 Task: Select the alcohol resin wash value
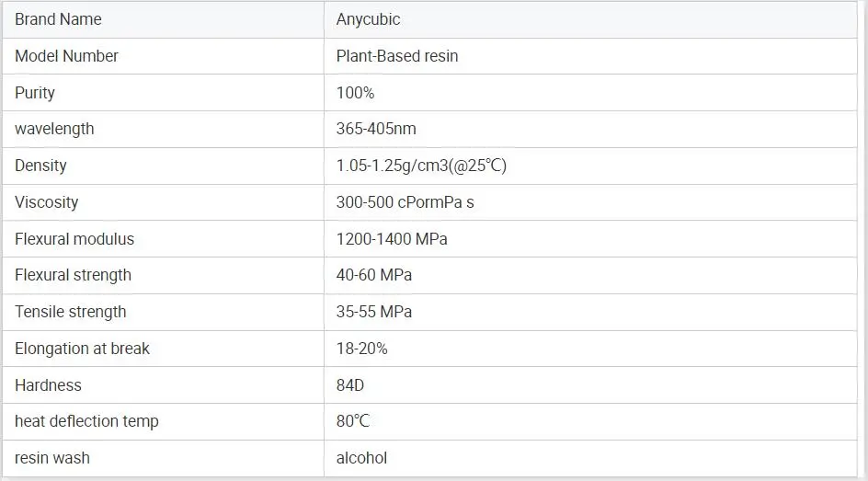361,458
